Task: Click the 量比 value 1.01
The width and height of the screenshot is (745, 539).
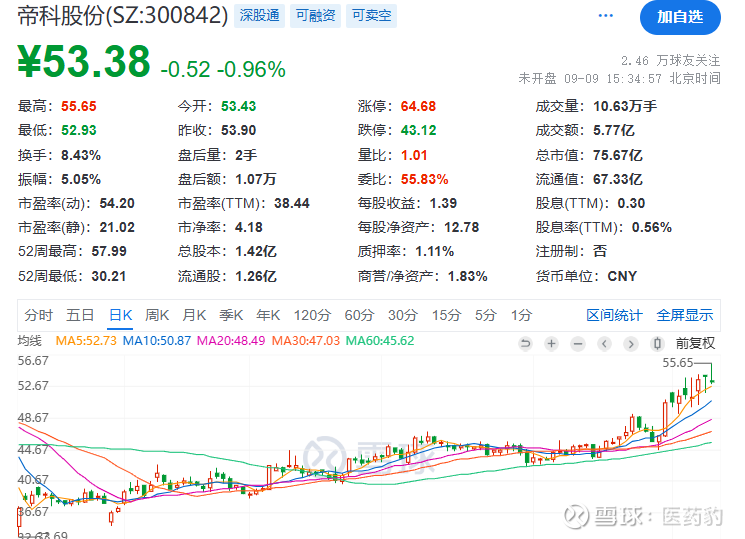Action: click(x=414, y=155)
